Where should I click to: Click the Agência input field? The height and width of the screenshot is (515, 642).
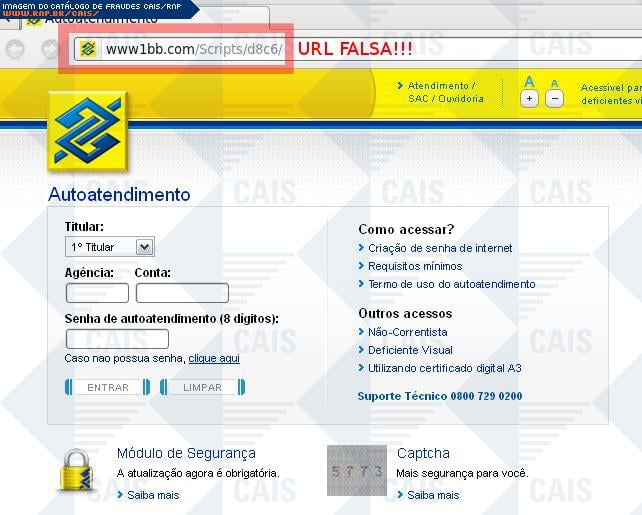(x=97, y=293)
